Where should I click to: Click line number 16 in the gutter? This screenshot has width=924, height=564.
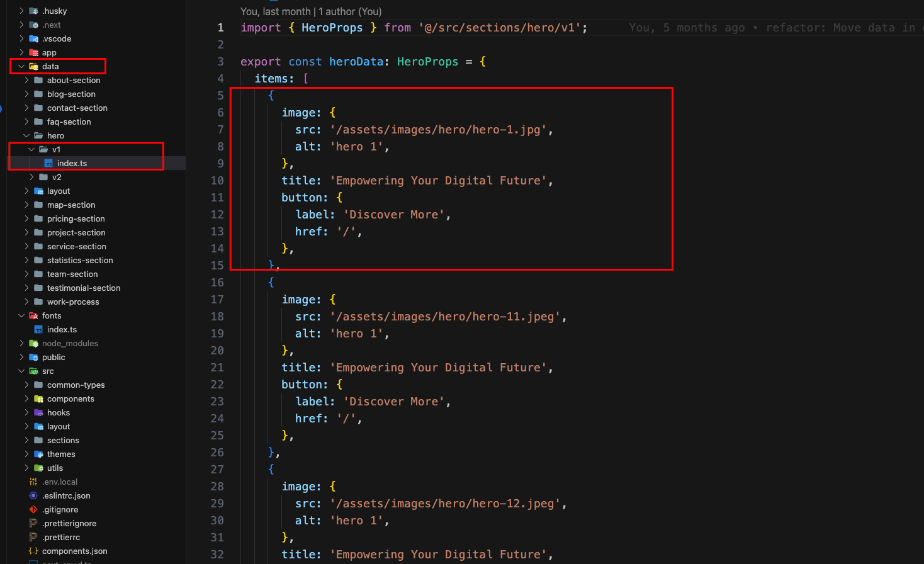tap(217, 283)
